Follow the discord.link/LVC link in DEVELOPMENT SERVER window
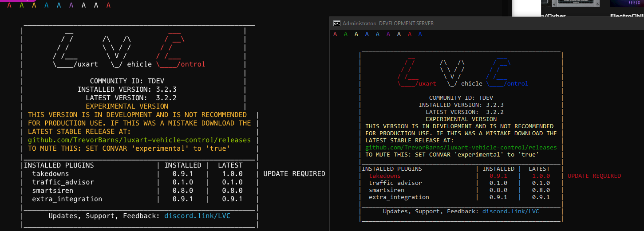The width and height of the screenshot is (644, 231). 510,211
